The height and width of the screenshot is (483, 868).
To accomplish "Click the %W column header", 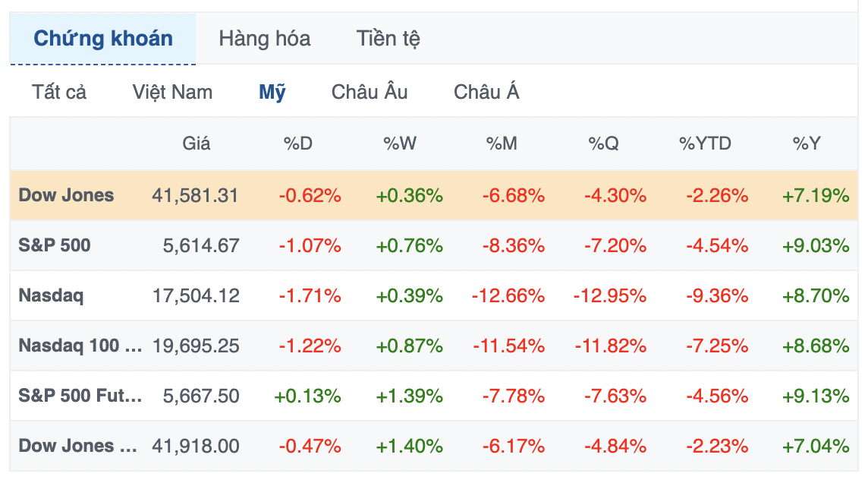I will tap(400, 144).
